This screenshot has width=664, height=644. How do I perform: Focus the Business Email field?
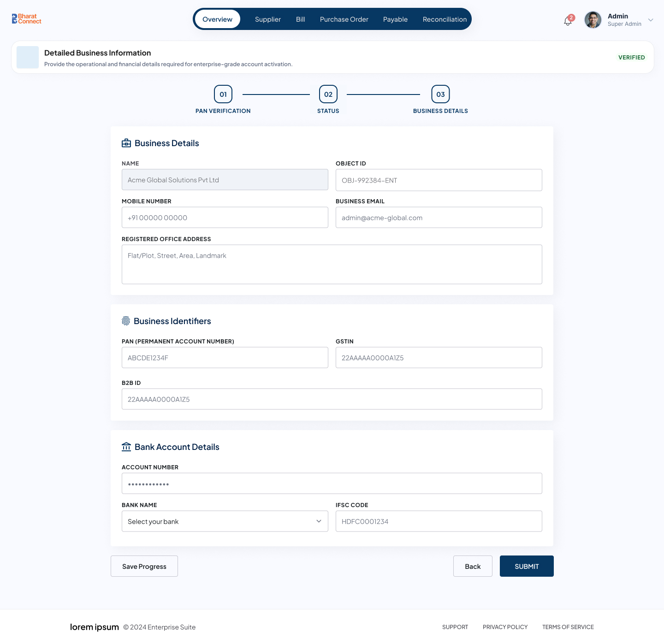pyautogui.click(x=439, y=218)
